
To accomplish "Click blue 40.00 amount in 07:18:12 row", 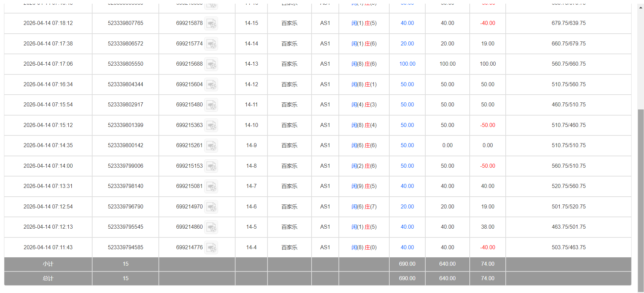I will (x=407, y=23).
